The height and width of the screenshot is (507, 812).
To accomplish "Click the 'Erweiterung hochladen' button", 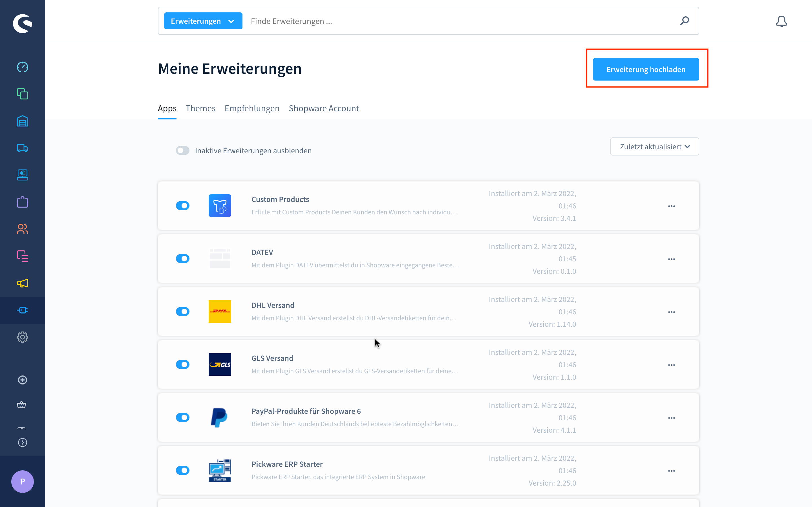I will [x=646, y=69].
